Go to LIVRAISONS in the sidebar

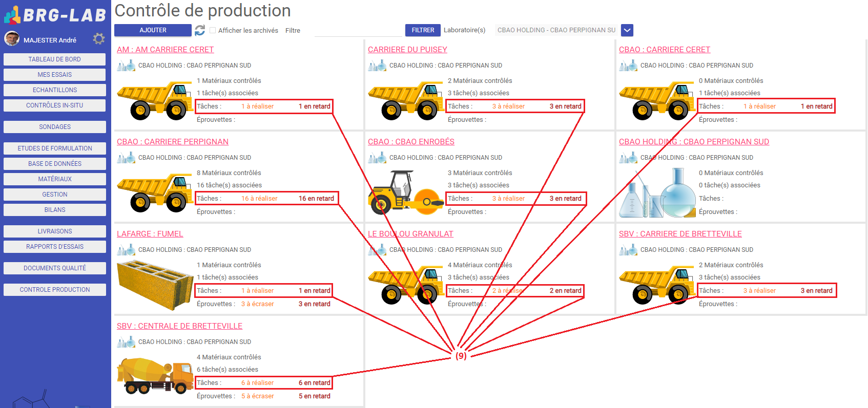[x=55, y=231]
